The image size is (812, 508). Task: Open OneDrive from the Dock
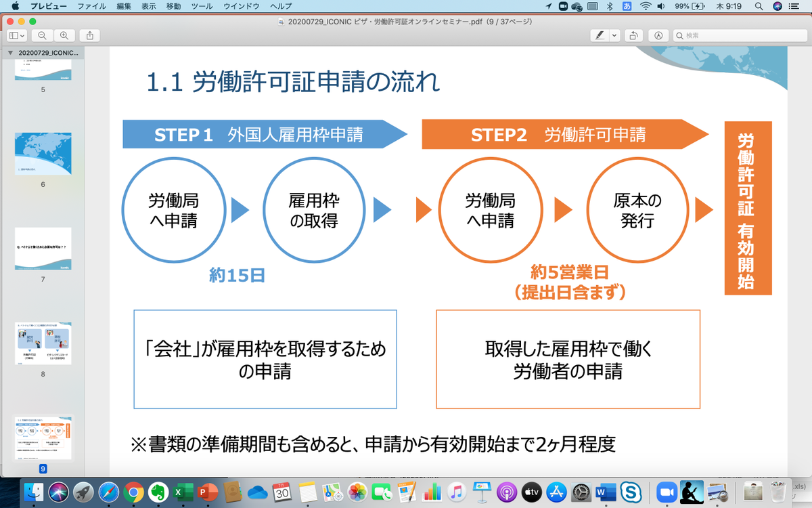coord(258,492)
